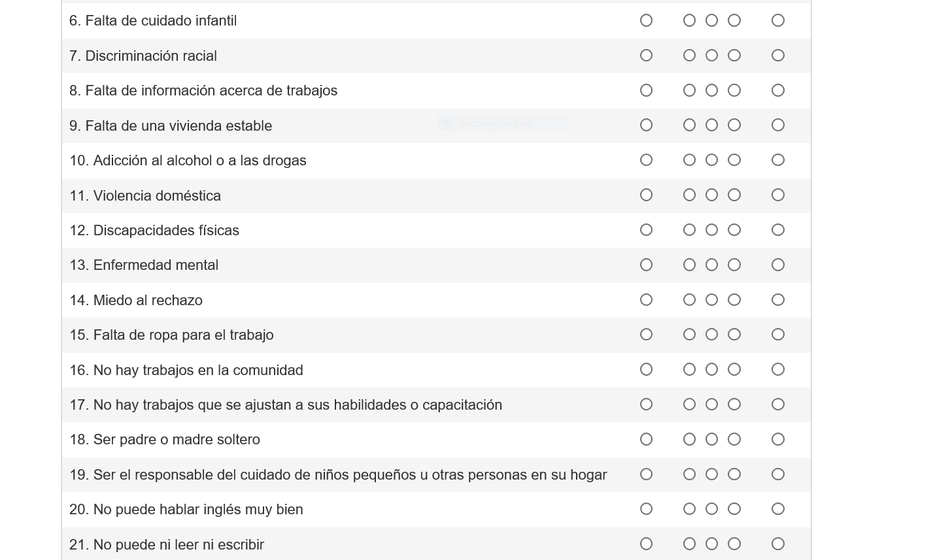Select second radio for Miedo al rechazo
This screenshot has height=560, width=935.
[x=689, y=300]
